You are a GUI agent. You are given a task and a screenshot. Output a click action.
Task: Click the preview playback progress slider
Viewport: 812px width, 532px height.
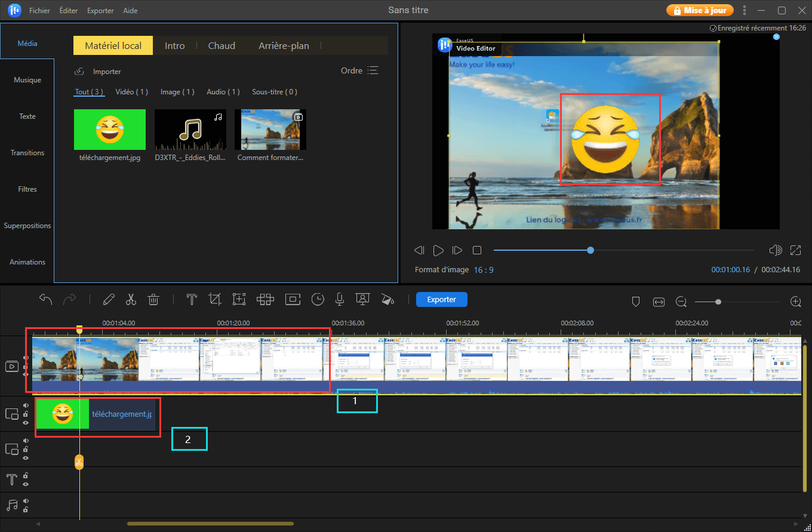(623, 250)
